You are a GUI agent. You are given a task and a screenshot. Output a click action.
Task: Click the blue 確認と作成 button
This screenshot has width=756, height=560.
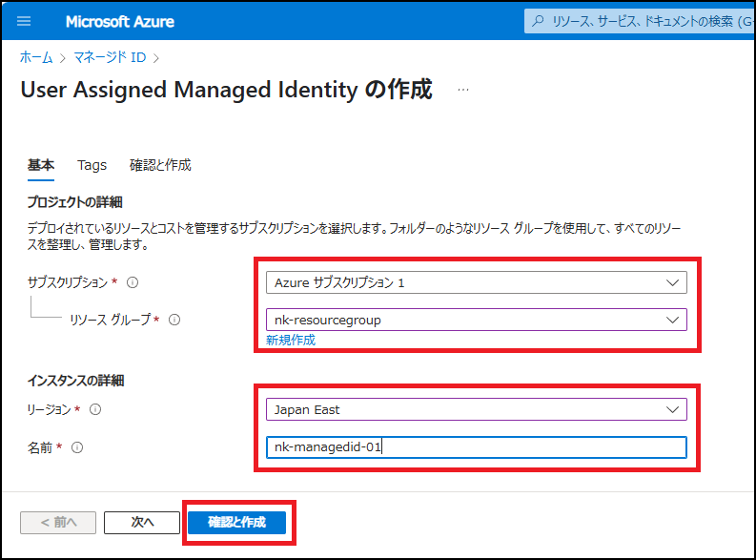[236, 523]
